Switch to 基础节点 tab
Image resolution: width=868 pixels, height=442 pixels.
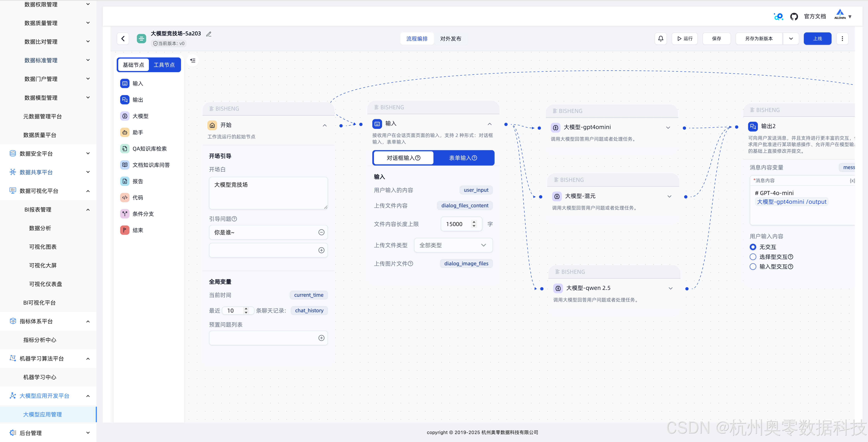coord(133,65)
